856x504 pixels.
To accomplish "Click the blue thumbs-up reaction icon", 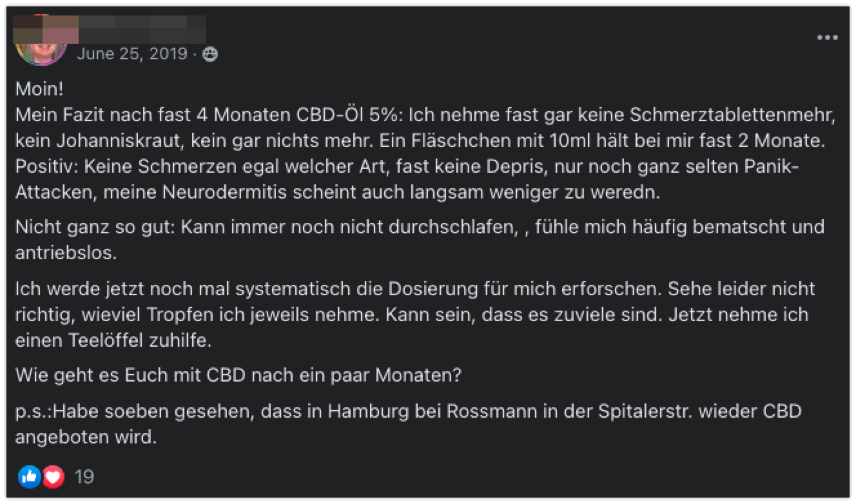I will pos(29,477).
